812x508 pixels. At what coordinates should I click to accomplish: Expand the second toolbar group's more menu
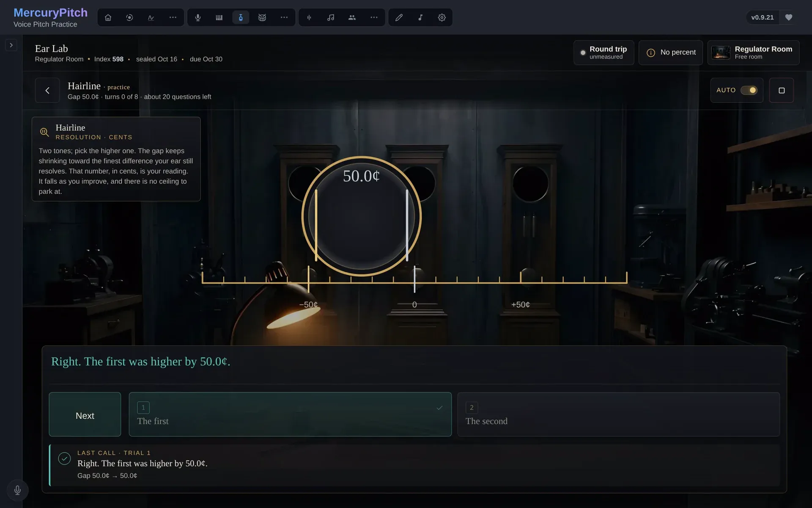(x=284, y=17)
